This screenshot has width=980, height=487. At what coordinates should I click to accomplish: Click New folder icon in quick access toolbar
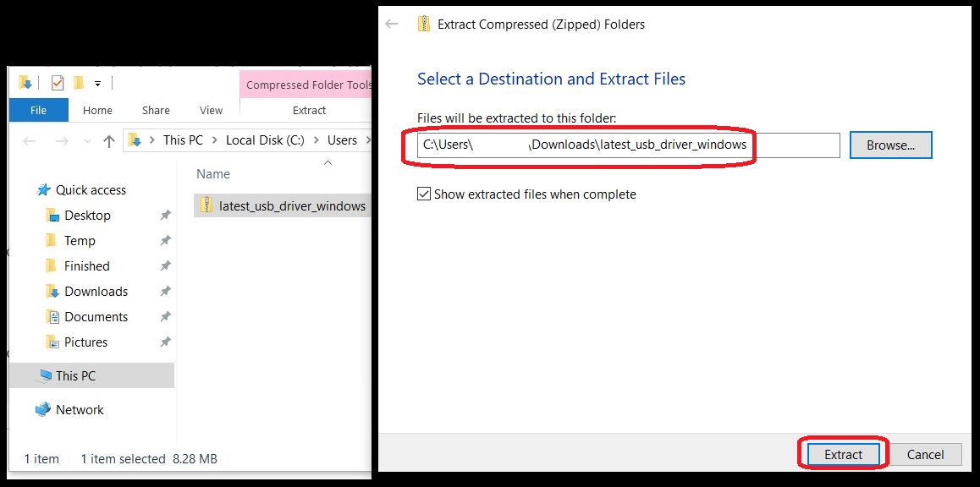coord(79,82)
